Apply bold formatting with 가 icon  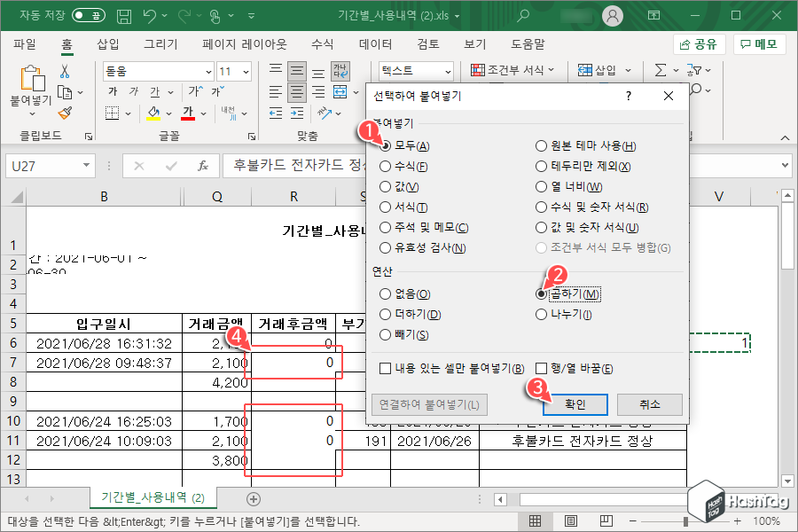113,90
